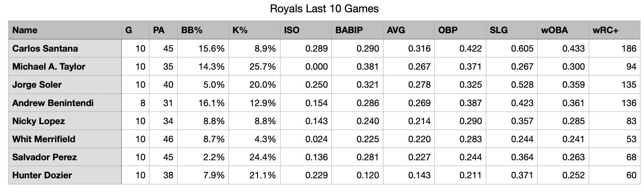Select the Whit Merrifield name cell
644x192 pixels.
point(44,139)
